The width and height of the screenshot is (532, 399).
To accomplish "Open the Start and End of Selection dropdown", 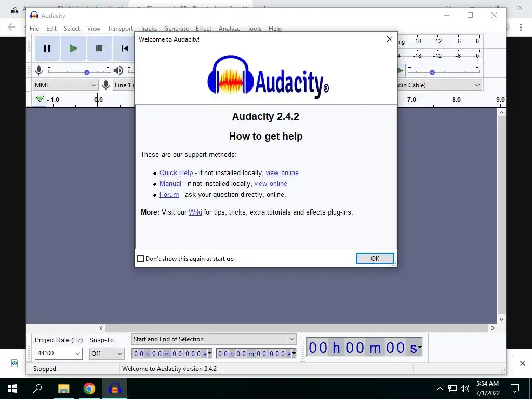I will click(214, 339).
